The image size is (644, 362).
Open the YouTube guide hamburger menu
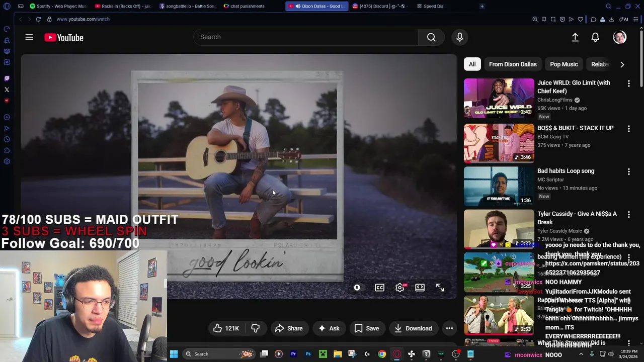[29, 37]
